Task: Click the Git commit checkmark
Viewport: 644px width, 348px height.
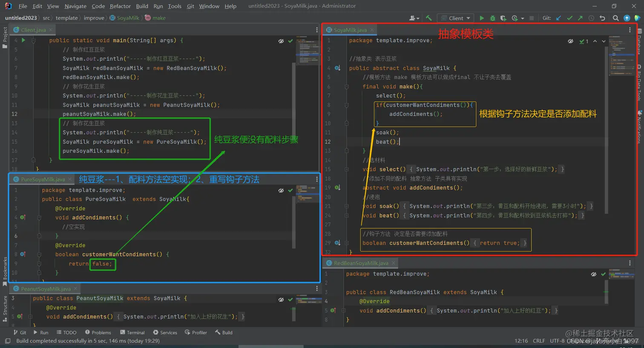Action: [x=569, y=18]
